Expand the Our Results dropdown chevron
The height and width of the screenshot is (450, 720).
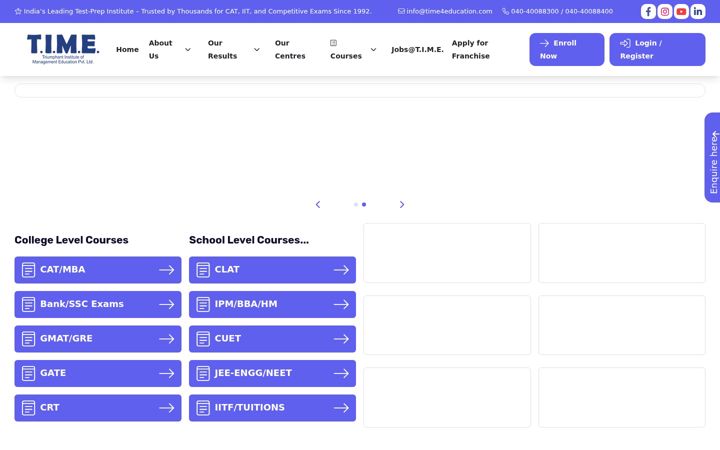pos(257,50)
